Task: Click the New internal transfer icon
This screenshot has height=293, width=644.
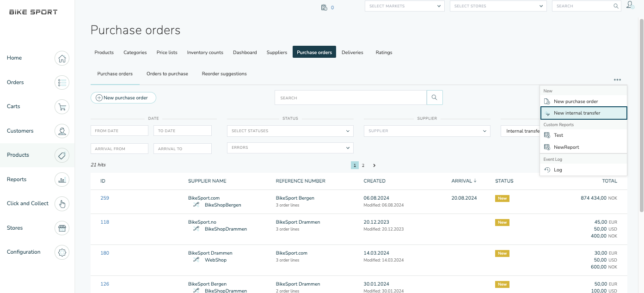Action: click(547, 113)
